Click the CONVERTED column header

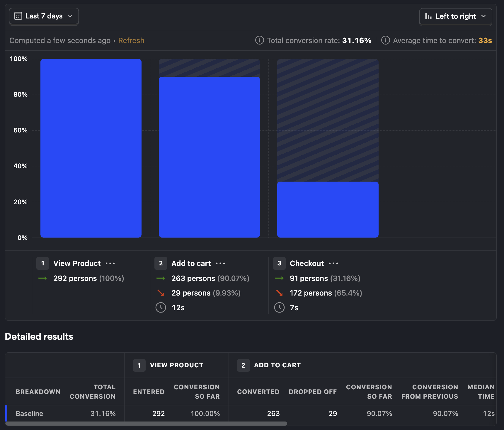[x=258, y=392]
